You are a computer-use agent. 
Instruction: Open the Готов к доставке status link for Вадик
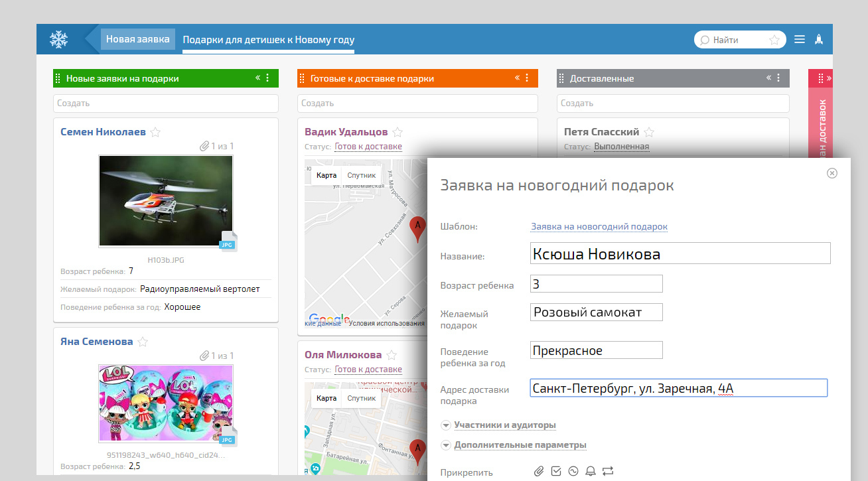point(368,147)
